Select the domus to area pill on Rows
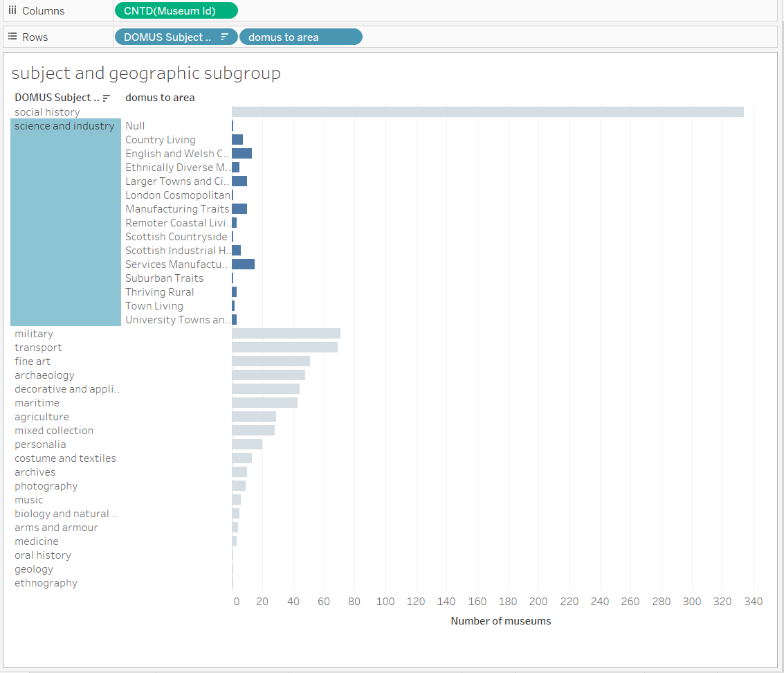 (x=300, y=37)
